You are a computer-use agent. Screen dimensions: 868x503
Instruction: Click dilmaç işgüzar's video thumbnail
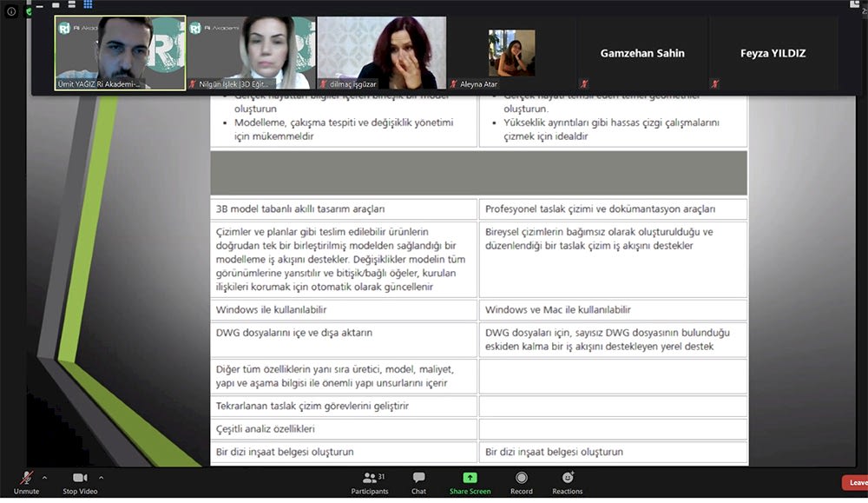(382, 50)
